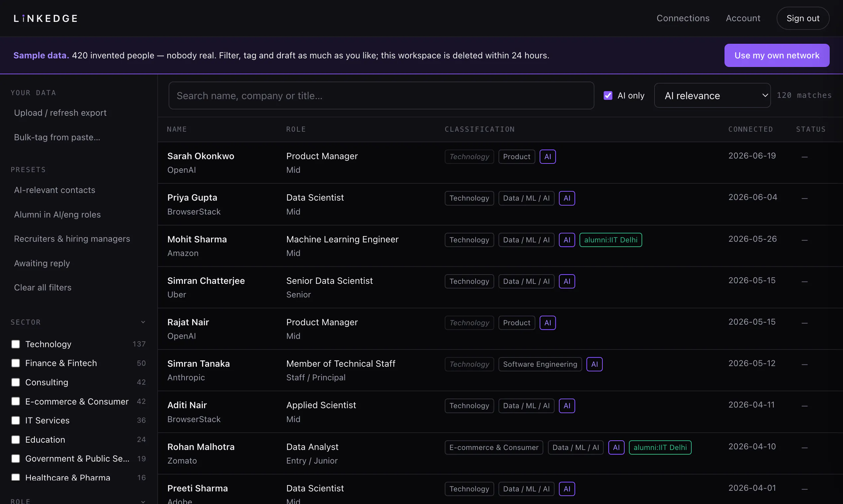843x504 pixels.
Task: Click the Role column header
Action: pos(296,129)
